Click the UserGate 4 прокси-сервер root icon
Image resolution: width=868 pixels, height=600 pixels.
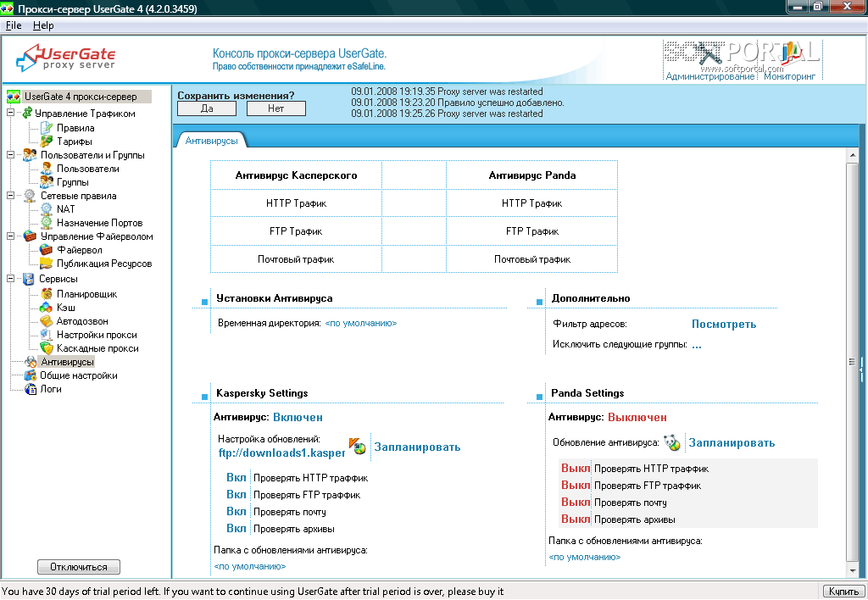[14, 97]
